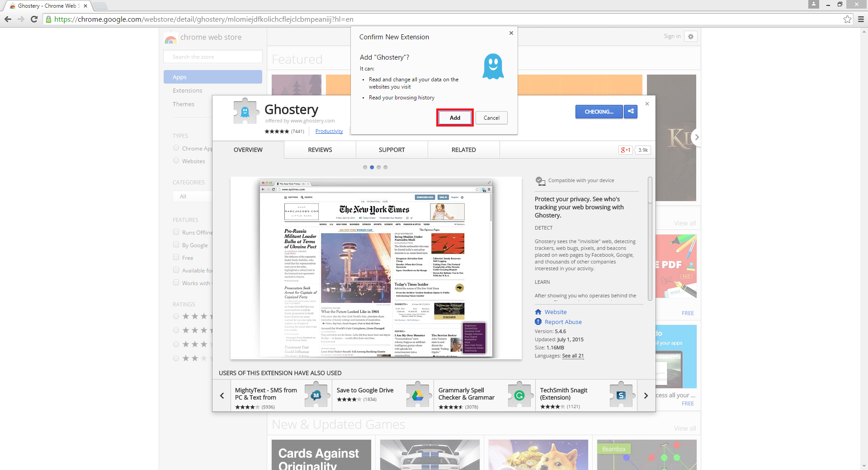Click the Search the store field

pos(213,57)
